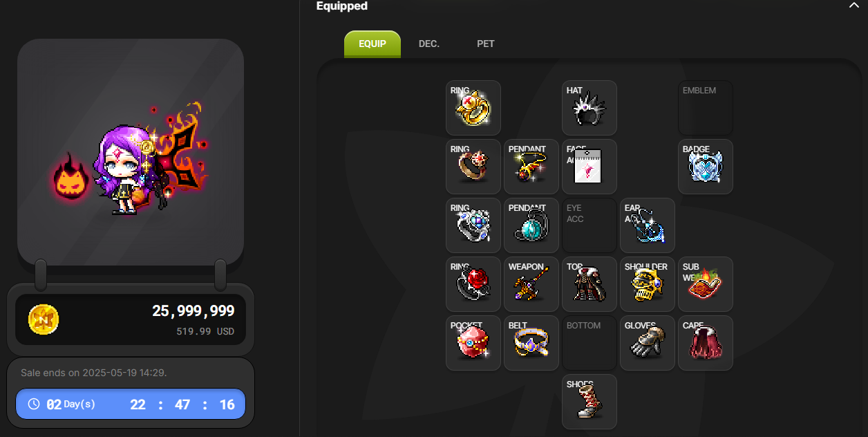Screen dimensions: 868x437
Task: Select the red Cape item
Action: (706, 343)
